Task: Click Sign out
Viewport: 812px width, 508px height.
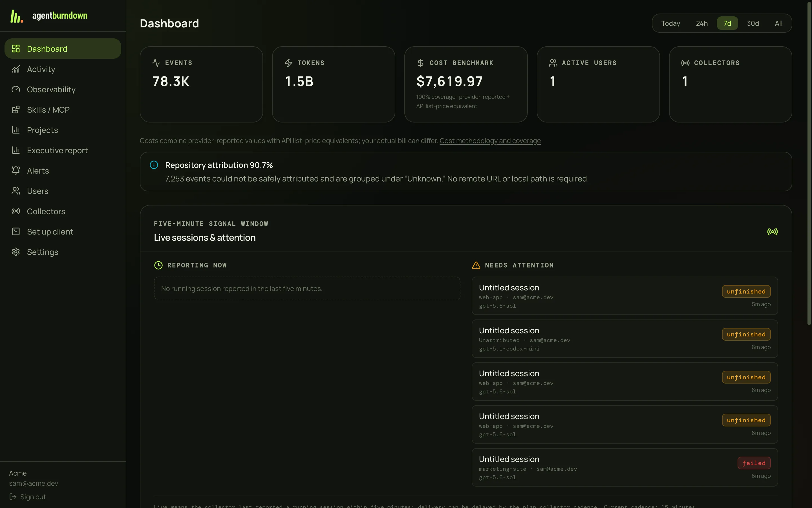Action: click(28, 497)
